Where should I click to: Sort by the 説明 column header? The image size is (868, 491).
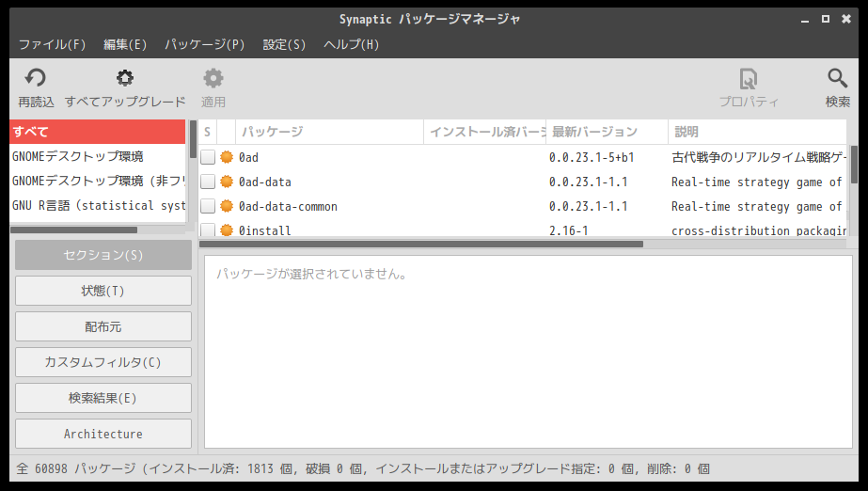coord(757,132)
